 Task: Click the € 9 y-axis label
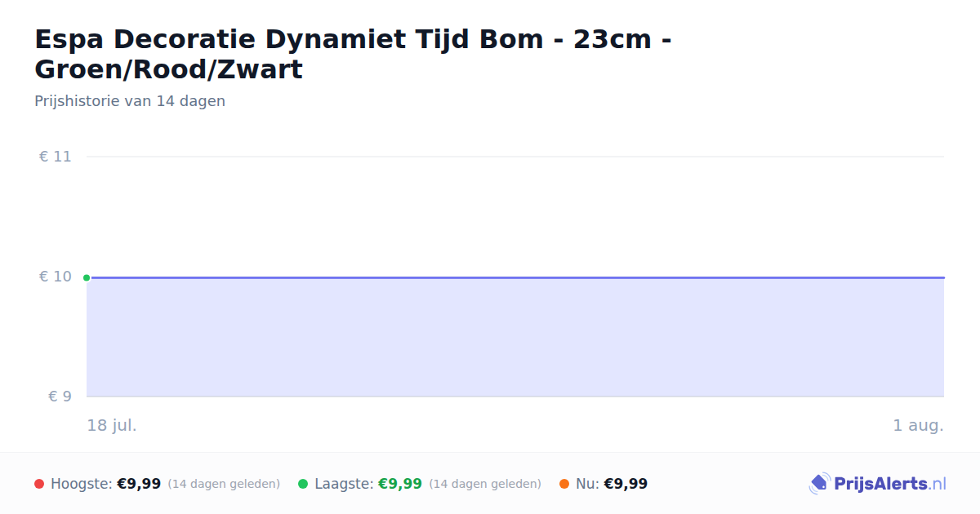[x=60, y=397]
